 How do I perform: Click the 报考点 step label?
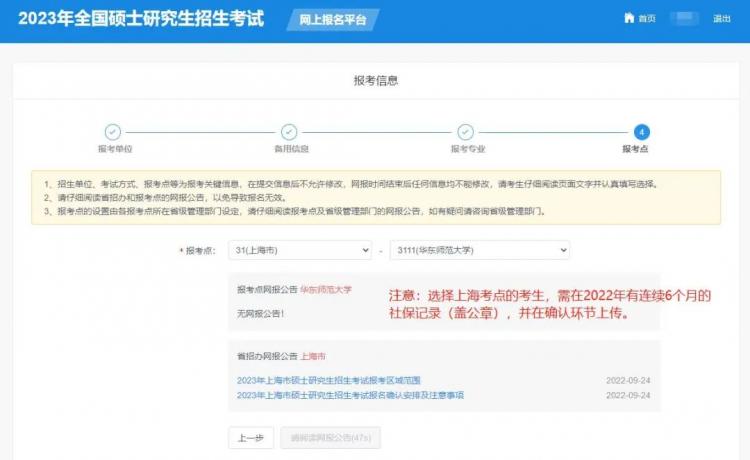tap(635, 149)
